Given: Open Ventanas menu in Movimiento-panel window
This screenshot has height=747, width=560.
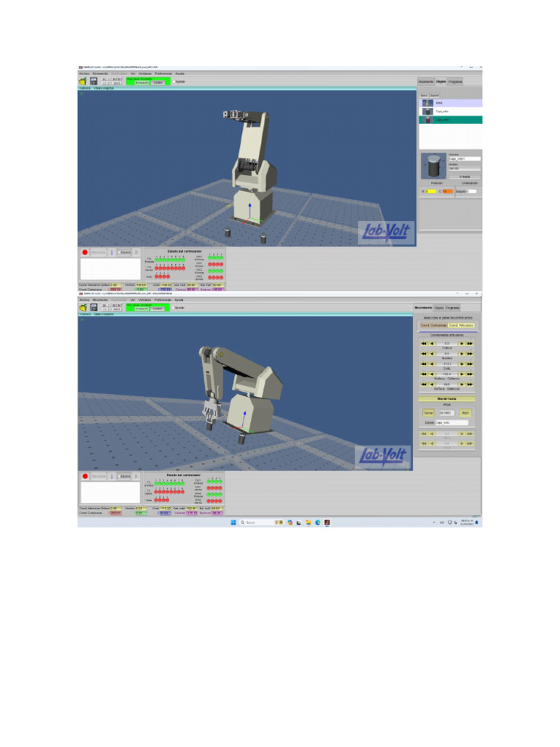Looking at the screenshot, I should (x=145, y=300).
